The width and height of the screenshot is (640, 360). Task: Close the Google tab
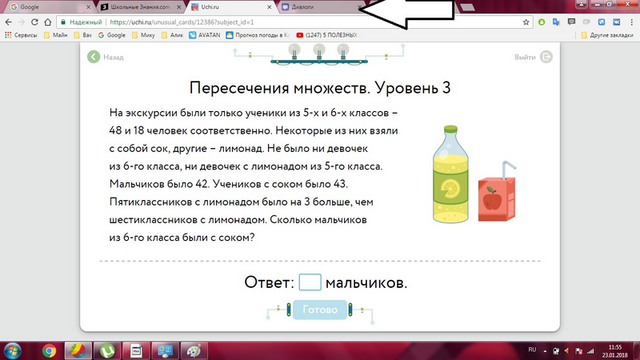pos(89,7)
